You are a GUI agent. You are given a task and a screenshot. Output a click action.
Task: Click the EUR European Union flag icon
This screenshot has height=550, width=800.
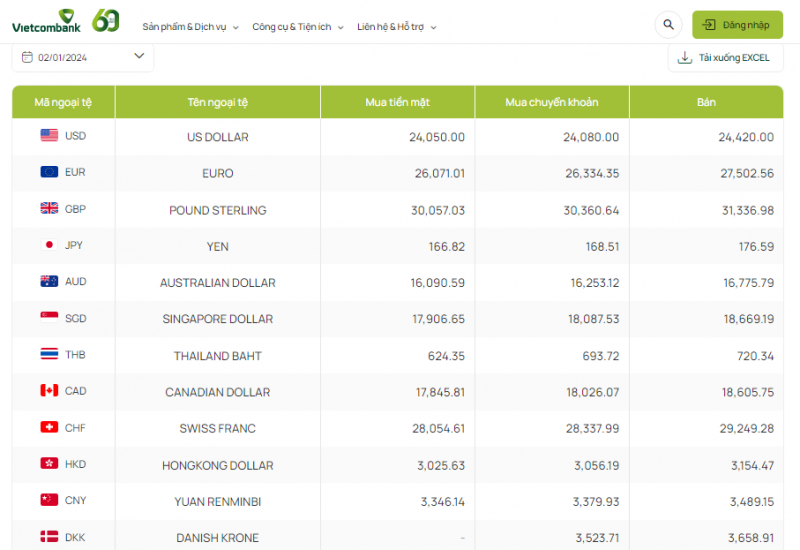(x=49, y=172)
